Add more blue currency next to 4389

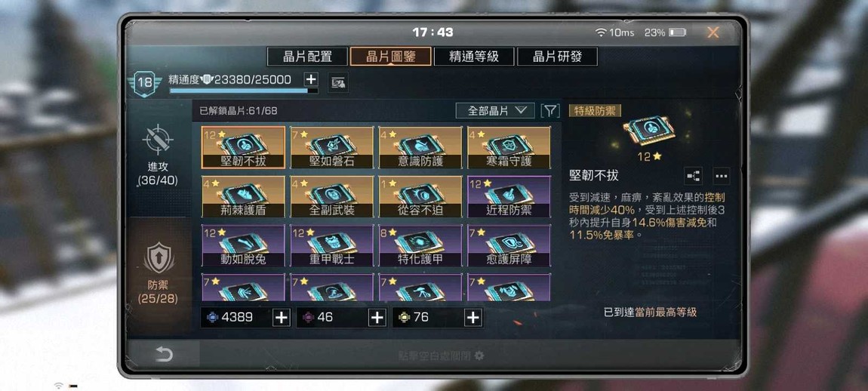[282, 317]
